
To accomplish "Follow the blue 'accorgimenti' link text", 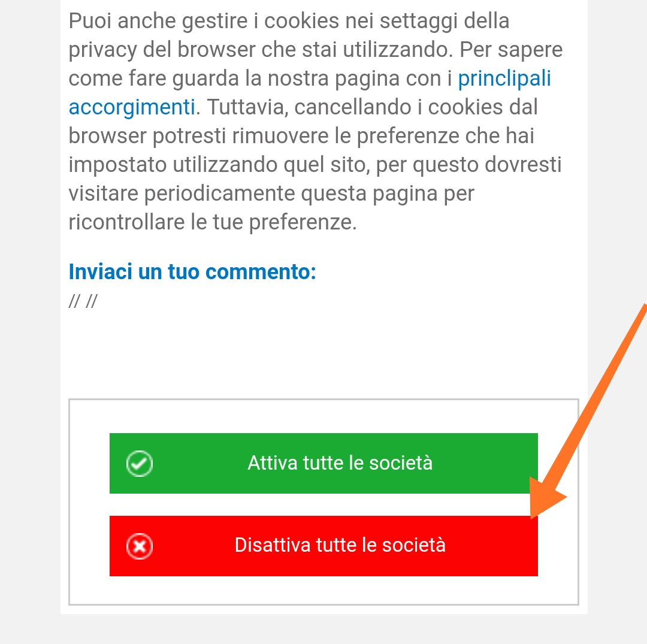I will click(132, 107).
